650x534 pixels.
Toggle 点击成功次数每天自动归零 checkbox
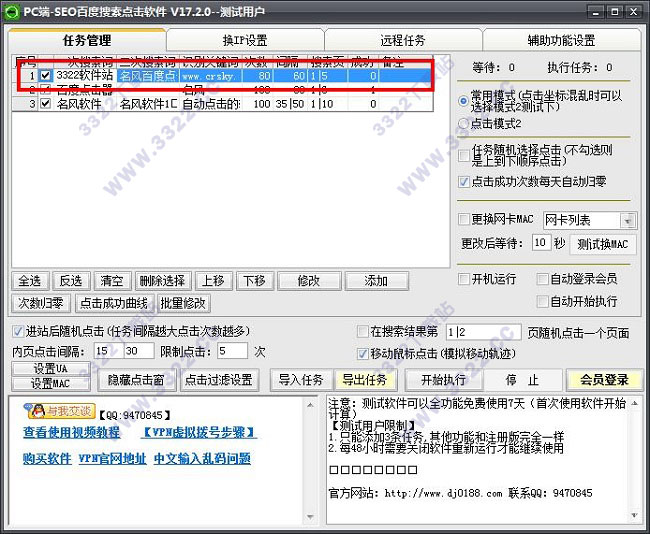click(x=464, y=182)
